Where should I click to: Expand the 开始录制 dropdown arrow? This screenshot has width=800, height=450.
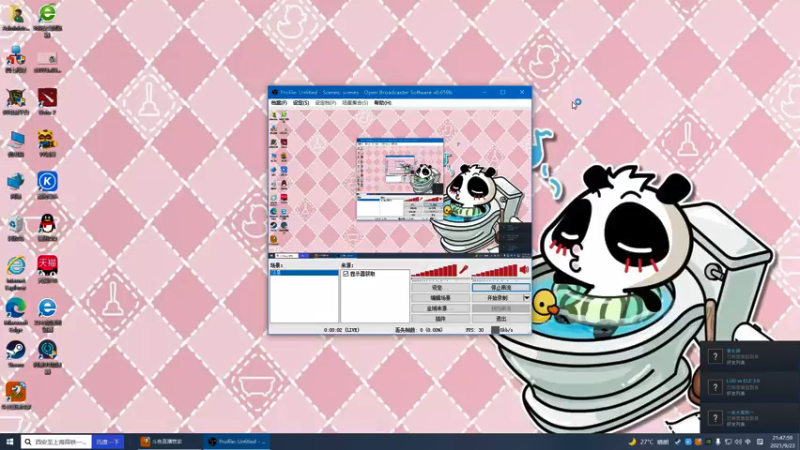point(527,298)
